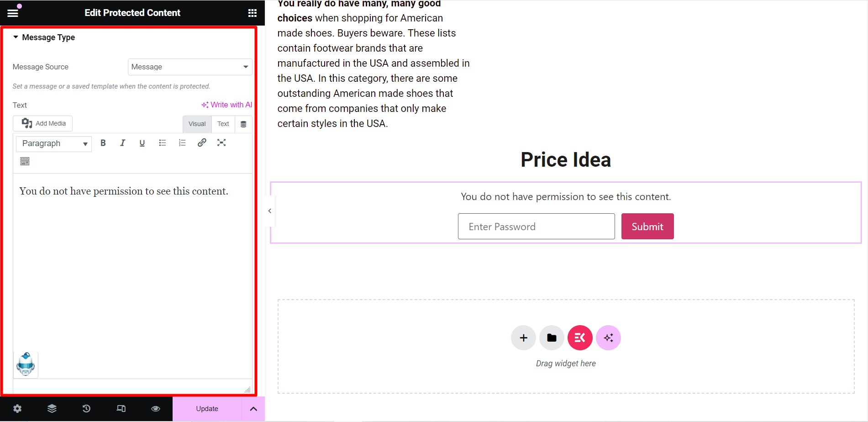Insert a link in the editor
868x422 pixels.
(202, 143)
